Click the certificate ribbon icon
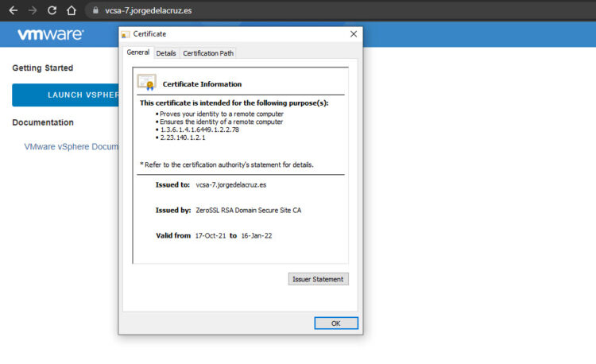Image resolution: width=596 pixels, height=364 pixels. point(147,82)
